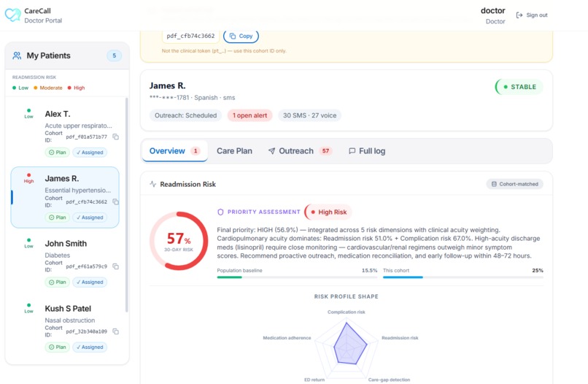Click the Plan badge for John Smith
588x384 pixels.
coord(58,282)
